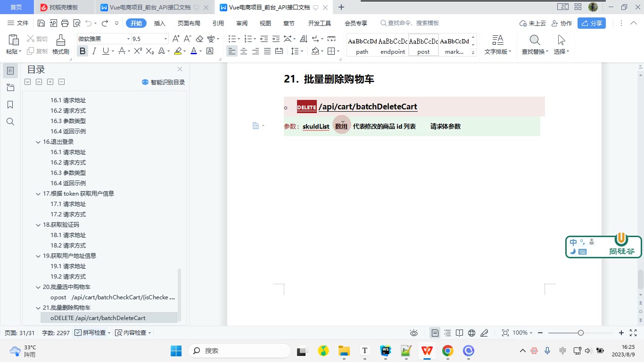Collapse 20.批量选中购物车 tree node
This screenshot has height=362, width=644.
click(38, 287)
